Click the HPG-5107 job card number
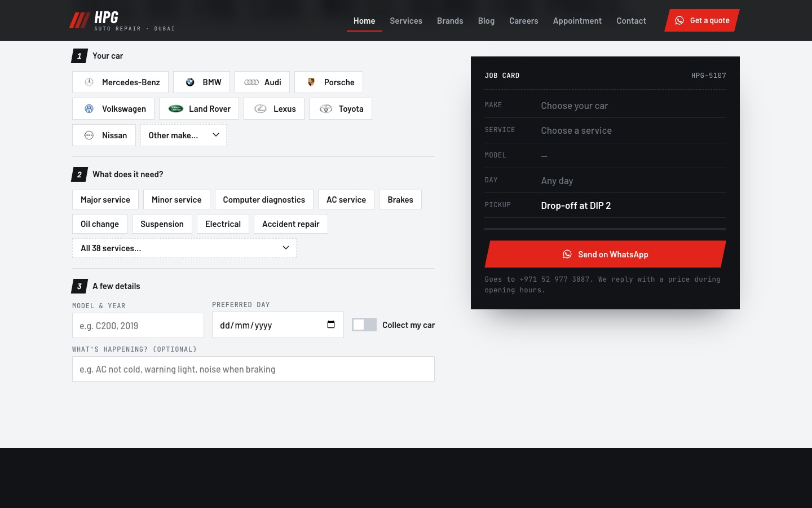This screenshot has height=508, width=812. point(709,76)
